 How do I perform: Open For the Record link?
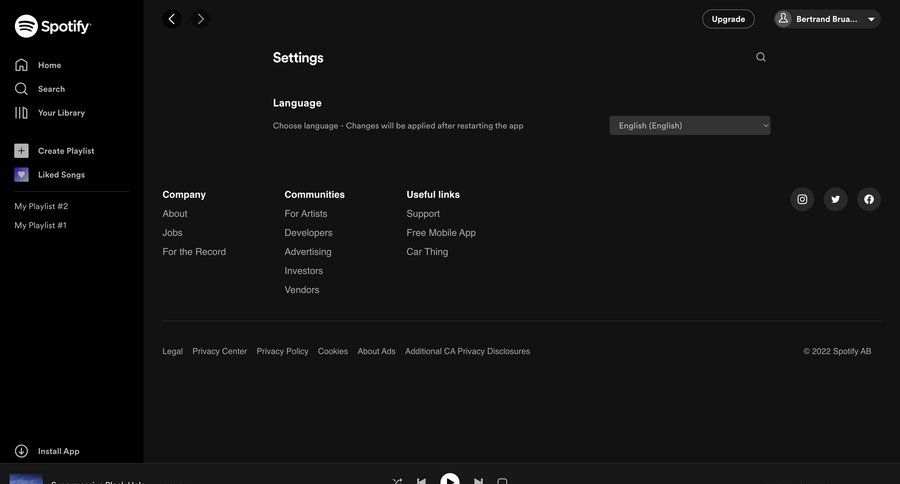pyautogui.click(x=194, y=251)
